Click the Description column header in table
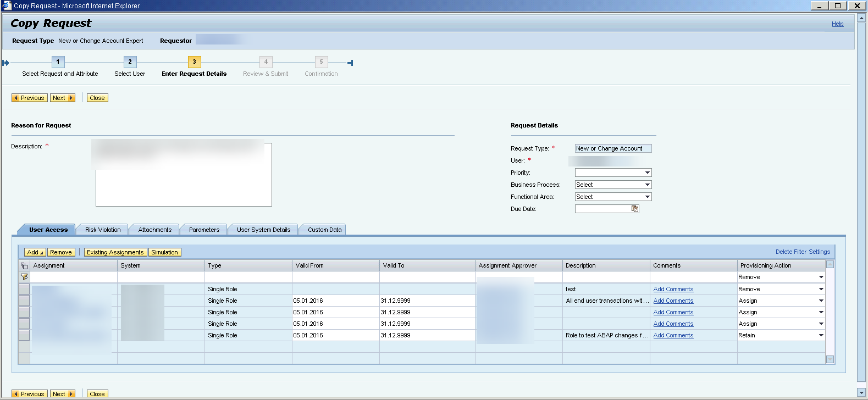The height and width of the screenshot is (400, 868). pyautogui.click(x=606, y=265)
